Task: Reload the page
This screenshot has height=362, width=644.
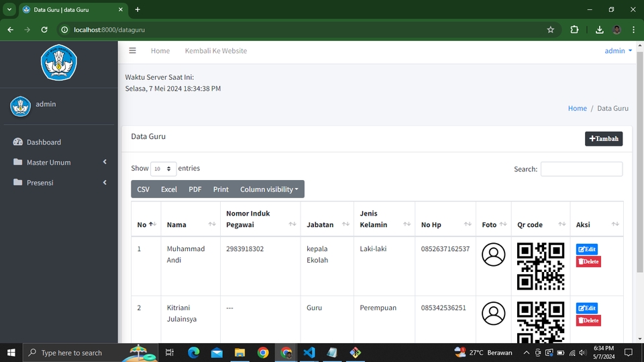Action: tap(44, 30)
